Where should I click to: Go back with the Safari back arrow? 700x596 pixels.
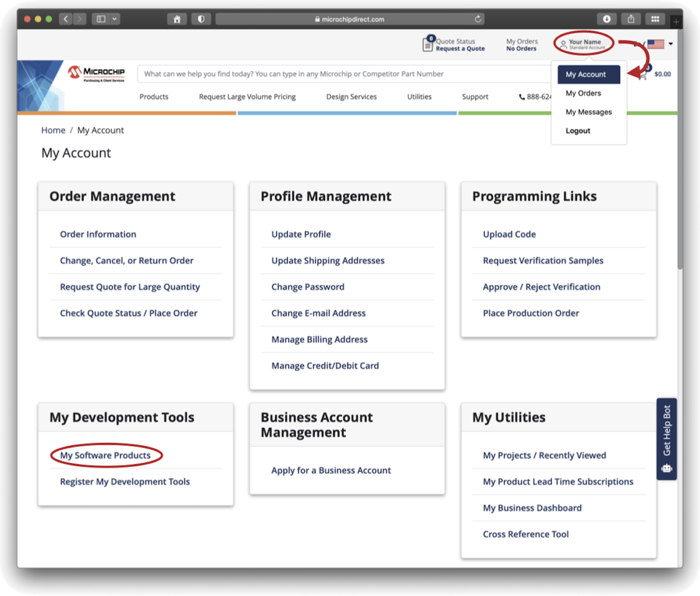65,19
